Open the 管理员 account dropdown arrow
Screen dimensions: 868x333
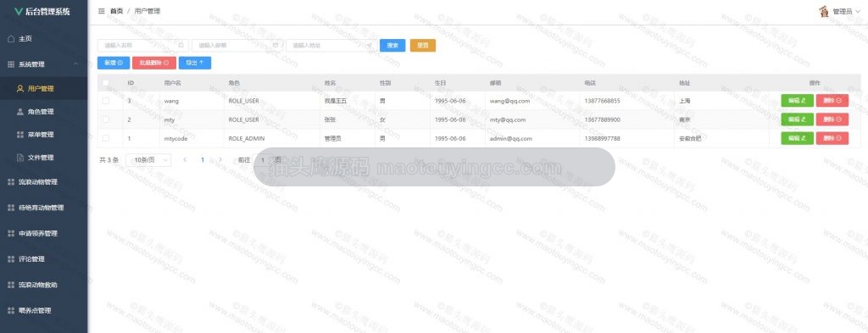pos(858,12)
